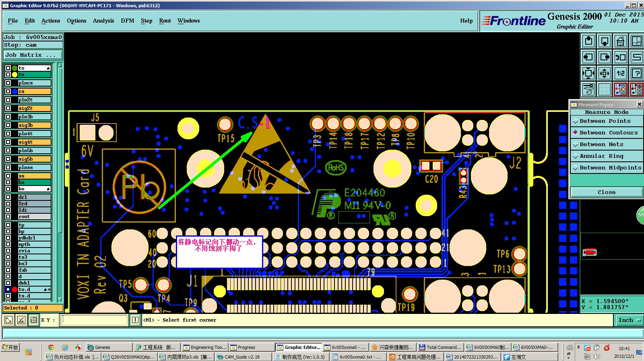Screen dimensions: 644x361
Task: Open the Actions menu
Action: click(x=51, y=21)
